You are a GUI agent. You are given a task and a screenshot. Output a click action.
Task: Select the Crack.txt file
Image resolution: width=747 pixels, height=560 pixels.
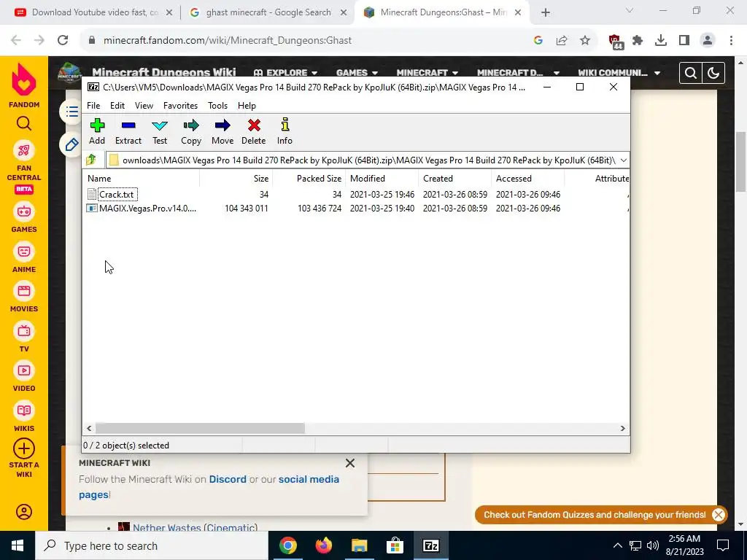point(117,194)
